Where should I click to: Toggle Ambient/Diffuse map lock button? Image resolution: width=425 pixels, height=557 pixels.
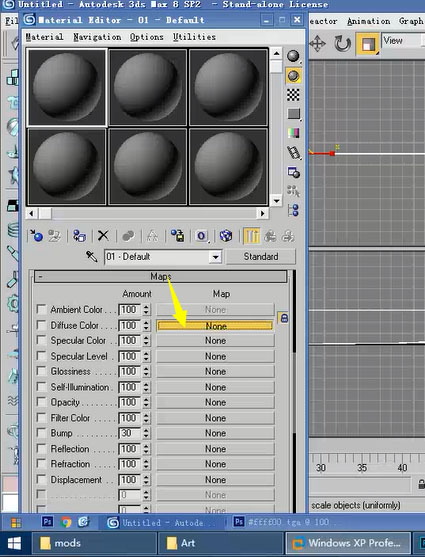[284, 318]
